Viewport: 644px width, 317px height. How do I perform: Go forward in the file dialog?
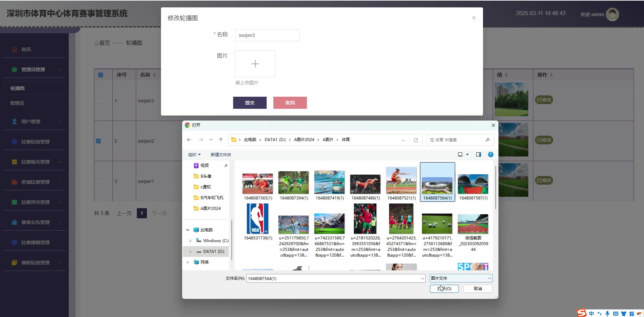click(201, 140)
